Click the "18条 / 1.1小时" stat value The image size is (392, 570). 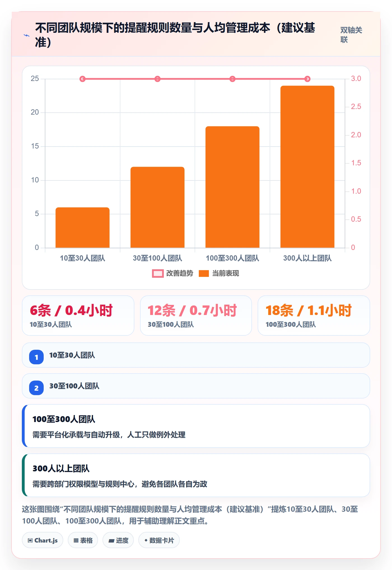[309, 311]
